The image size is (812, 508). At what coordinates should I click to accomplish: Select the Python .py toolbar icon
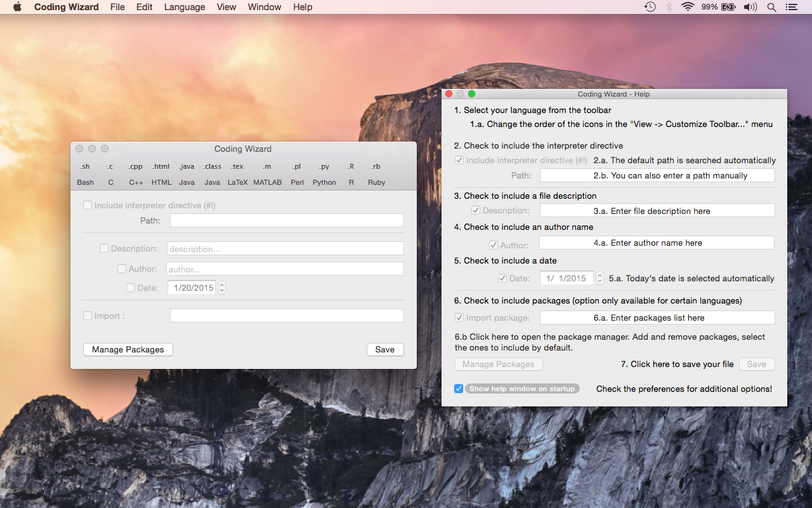[x=324, y=174]
